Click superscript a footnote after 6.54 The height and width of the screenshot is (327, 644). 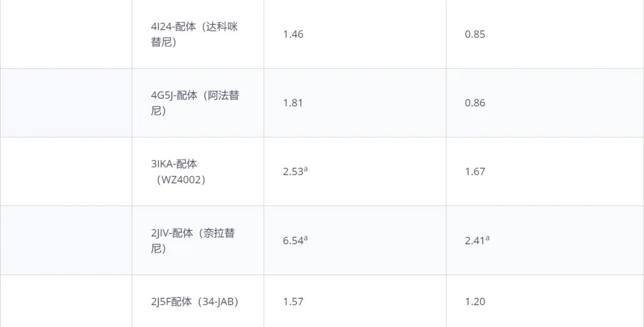305,238
